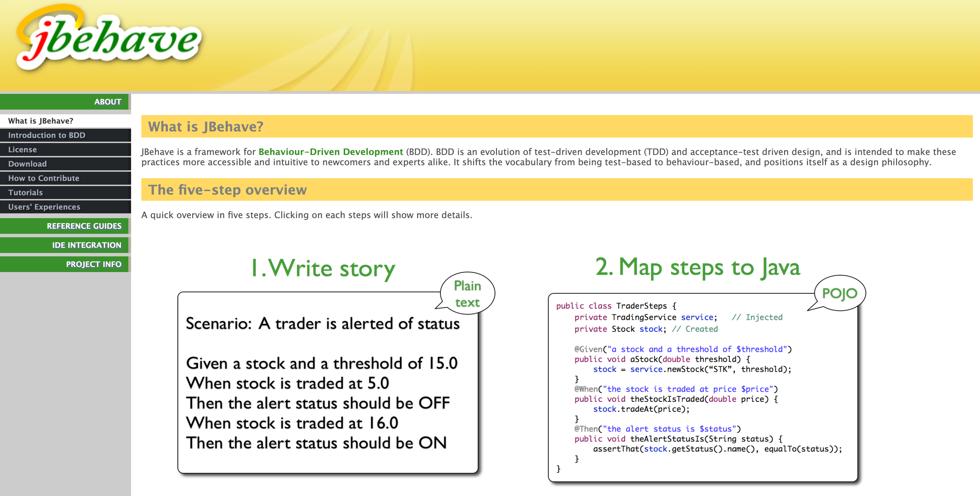Go to the License page

pos(23,150)
